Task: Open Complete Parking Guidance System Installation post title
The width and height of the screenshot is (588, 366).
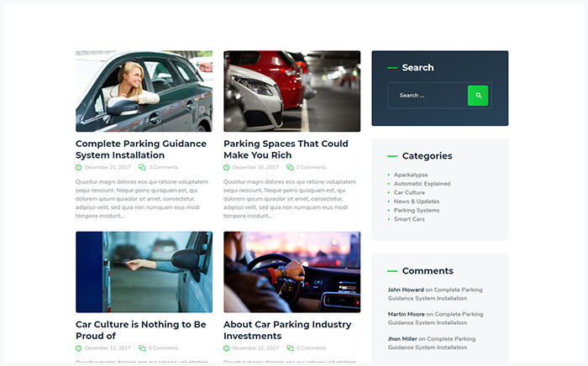Action: tap(141, 149)
